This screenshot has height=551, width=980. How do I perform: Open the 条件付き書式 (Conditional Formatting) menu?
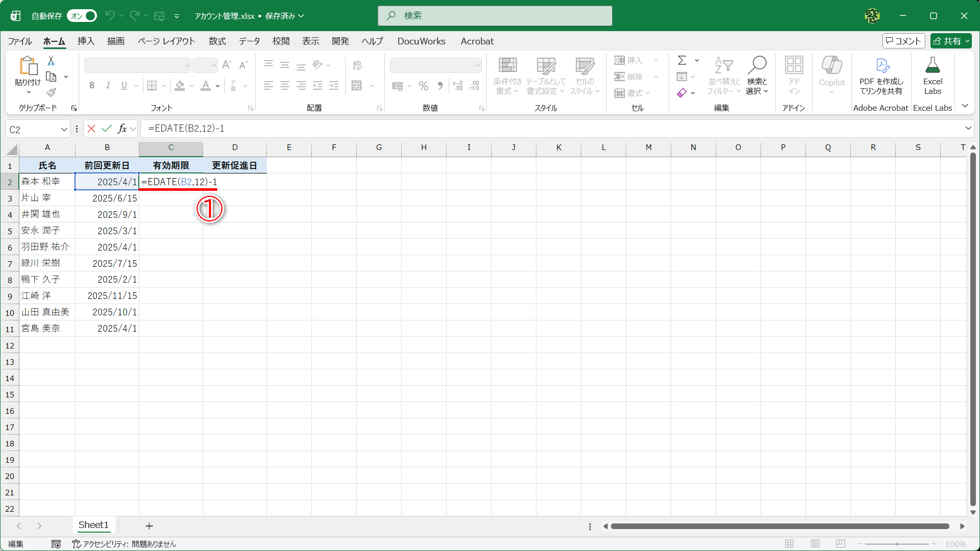pyautogui.click(x=507, y=76)
